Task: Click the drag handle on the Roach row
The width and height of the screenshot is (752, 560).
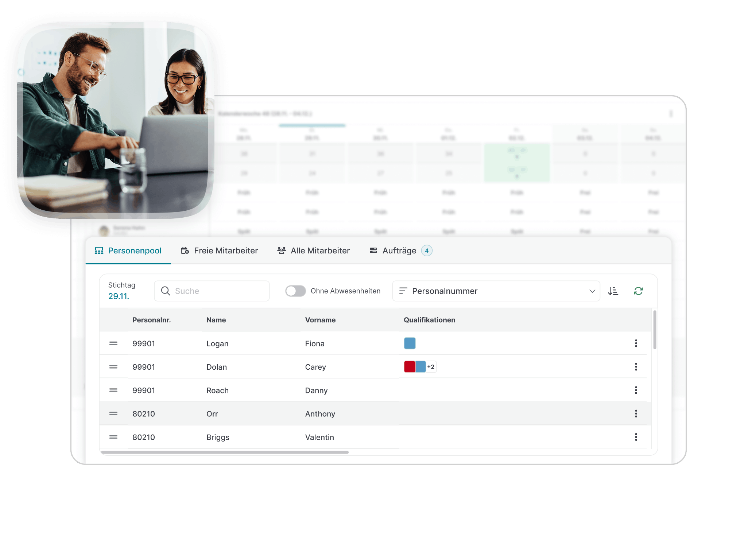Action: click(x=113, y=390)
